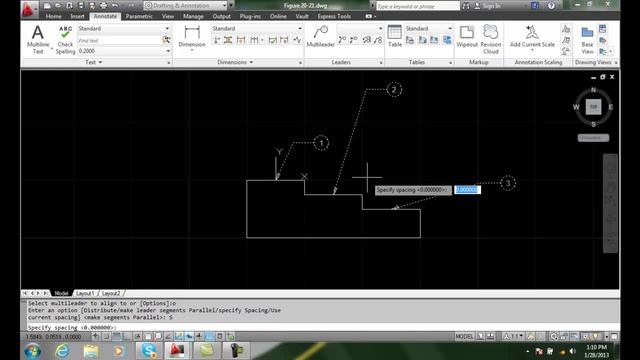Click the Collect multileaders icon

click(378, 40)
